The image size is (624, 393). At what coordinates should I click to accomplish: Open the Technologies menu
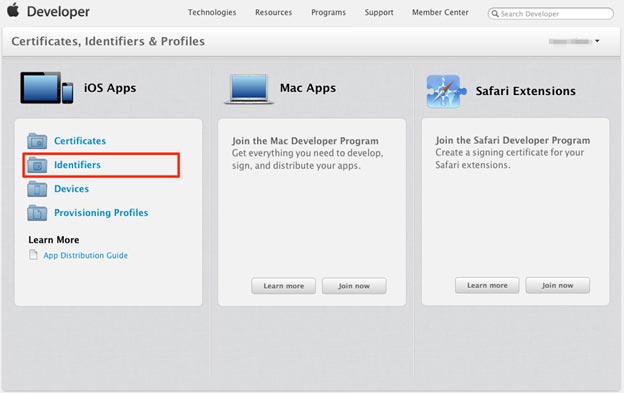point(212,12)
